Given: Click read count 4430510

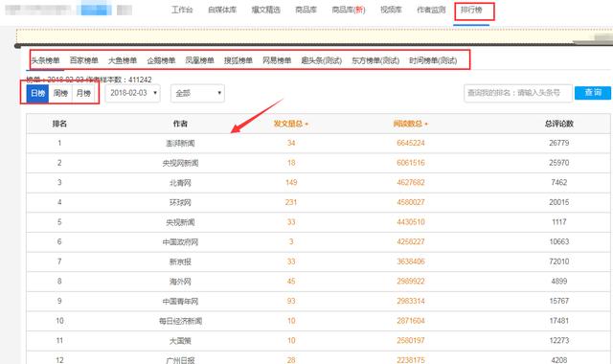Looking at the screenshot, I should [x=411, y=222].
